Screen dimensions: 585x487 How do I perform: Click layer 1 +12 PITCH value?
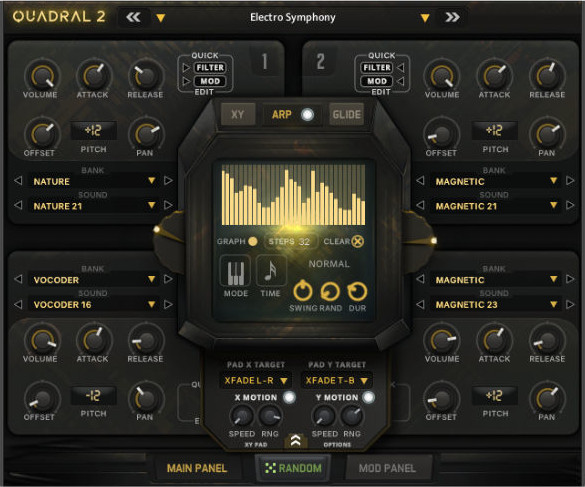93,130
